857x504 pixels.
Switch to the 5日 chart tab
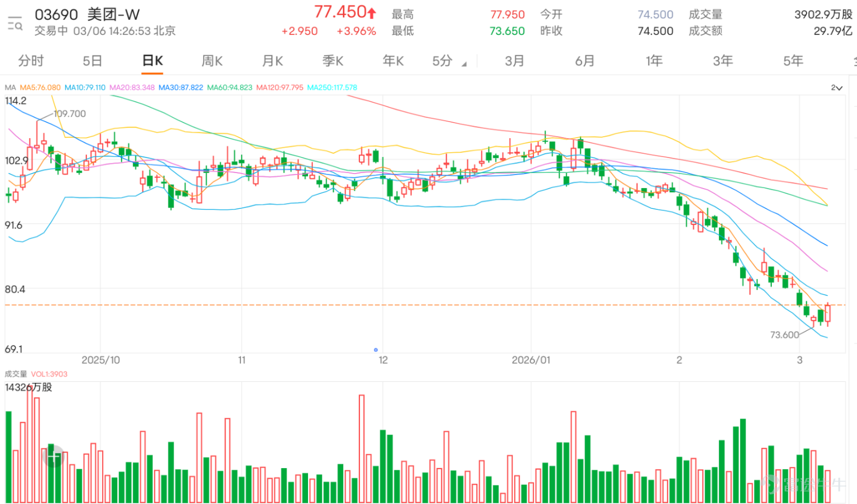coord(92,61)
